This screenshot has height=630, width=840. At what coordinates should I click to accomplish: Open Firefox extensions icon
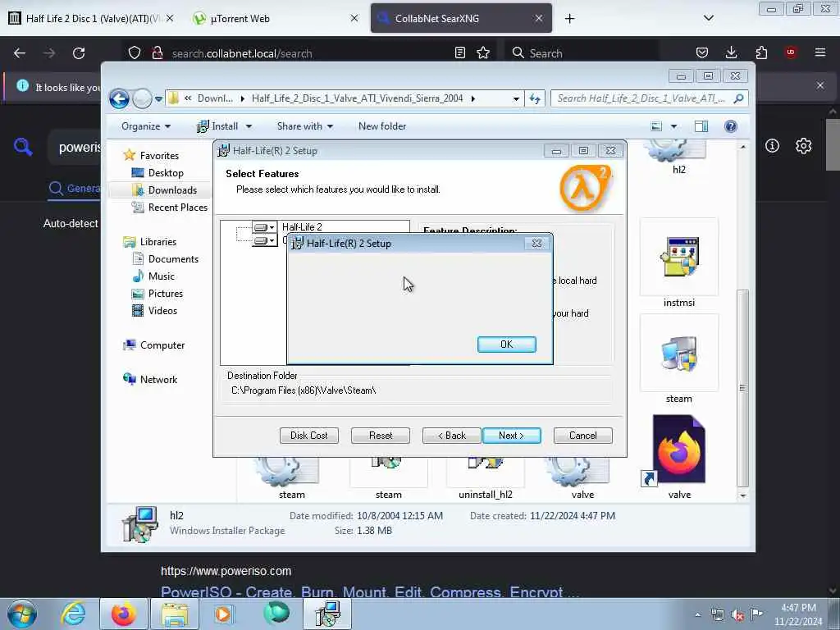[x=761, y=52]
